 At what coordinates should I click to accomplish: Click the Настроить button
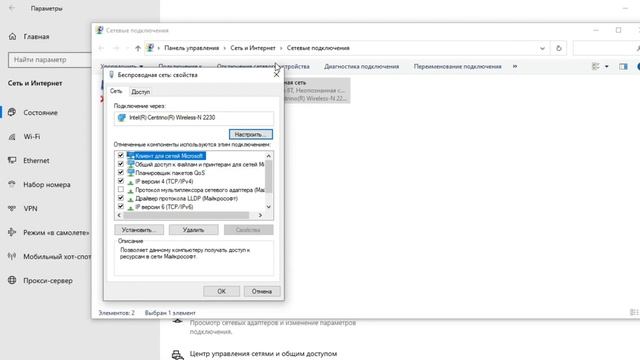[251, 134]
